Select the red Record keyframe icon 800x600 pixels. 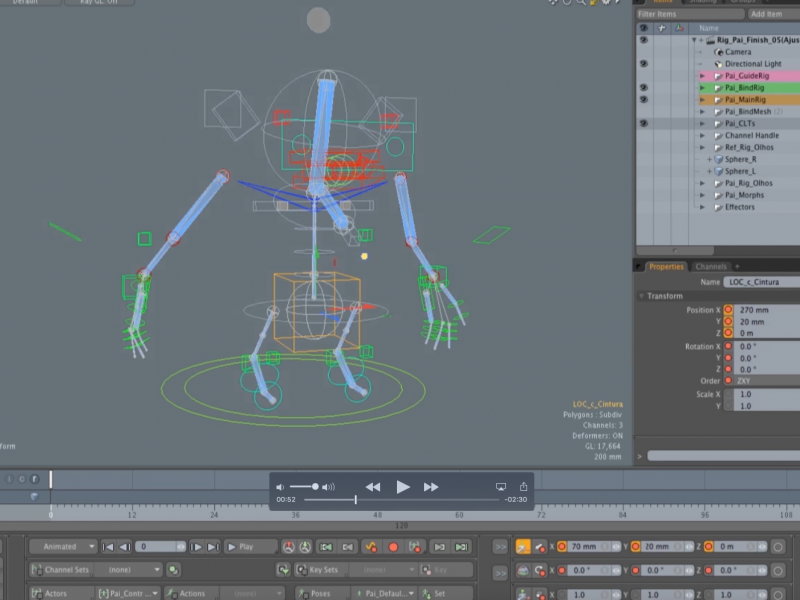(394, 546)
